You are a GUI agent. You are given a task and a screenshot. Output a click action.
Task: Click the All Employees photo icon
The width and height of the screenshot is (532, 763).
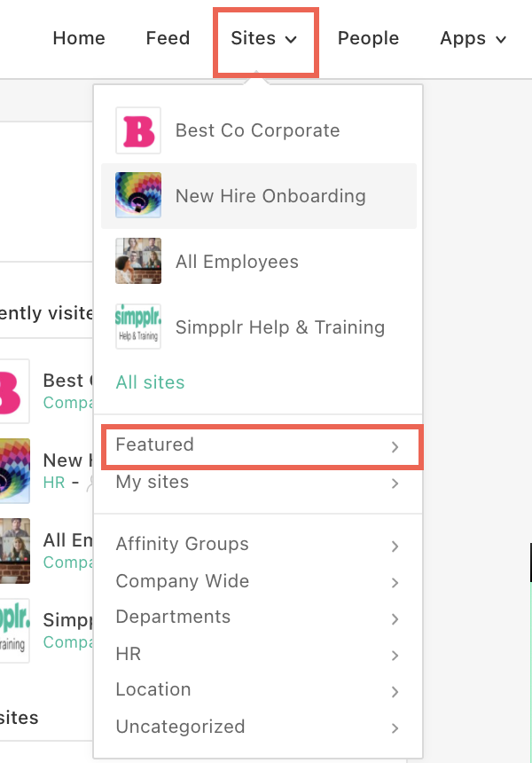pyautogui.click(x=138, y=261)
